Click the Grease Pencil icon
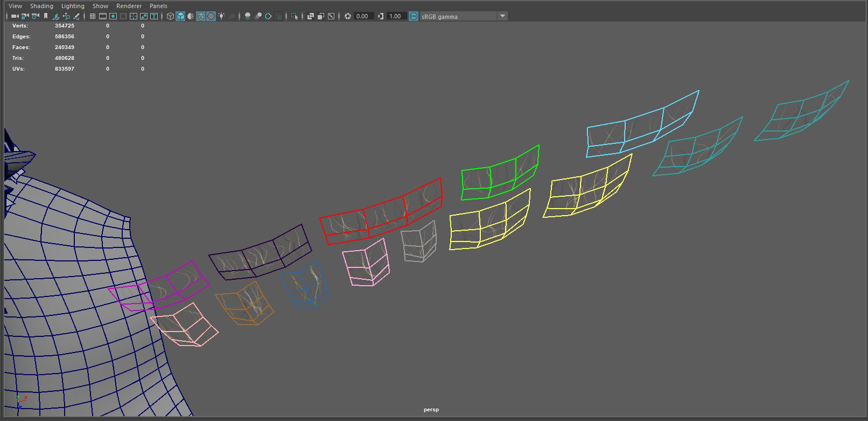Image resolution: width=868 pixels, height=421 pixels. click(x=76, y=16)
